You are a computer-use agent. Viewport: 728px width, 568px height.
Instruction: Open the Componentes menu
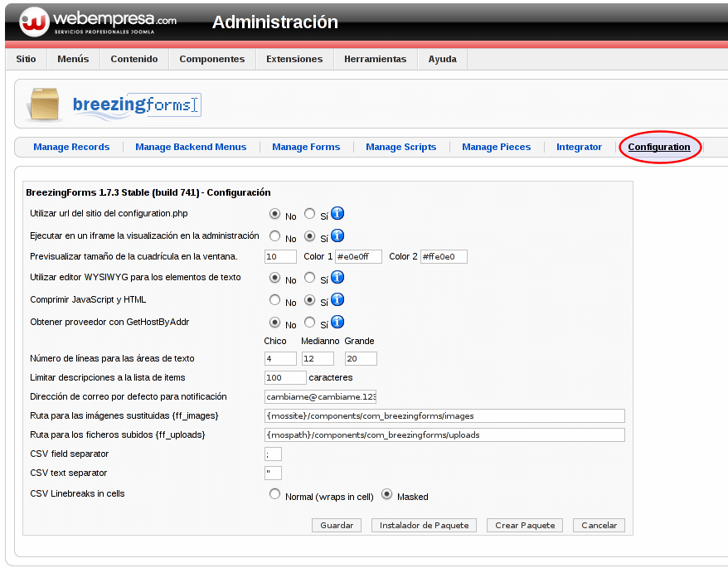(x=212, y=59)
